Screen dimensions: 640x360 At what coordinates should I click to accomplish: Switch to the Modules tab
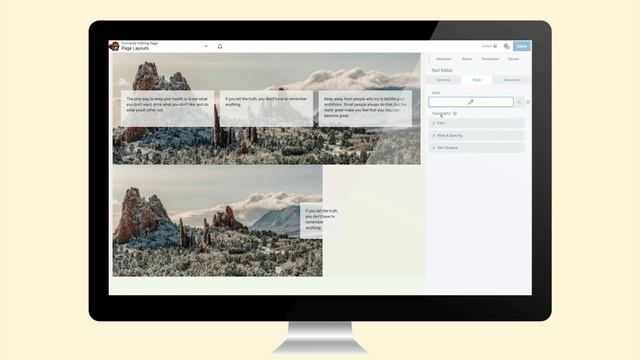tap(443, 59)
